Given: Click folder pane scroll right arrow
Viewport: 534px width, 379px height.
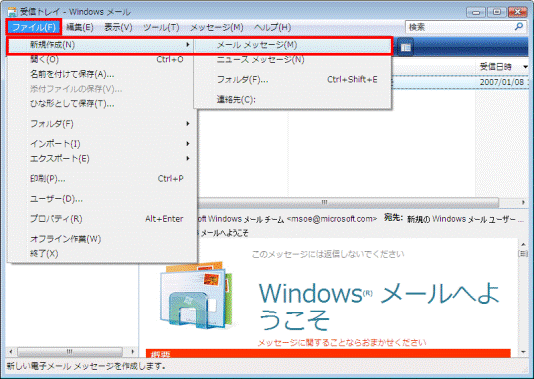Looking at the screenshot, I should pos(133,351).
